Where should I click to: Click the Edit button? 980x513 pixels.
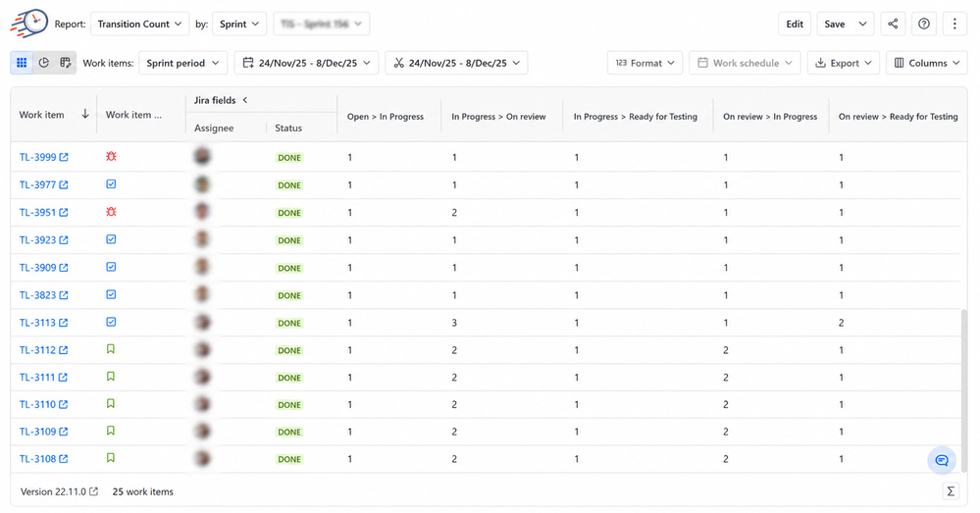[x=795, y=24]
